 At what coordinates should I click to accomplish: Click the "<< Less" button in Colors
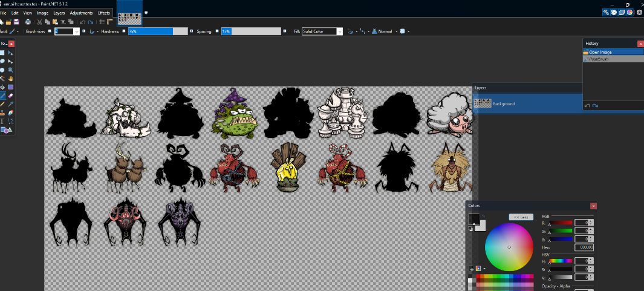[521, 217]
